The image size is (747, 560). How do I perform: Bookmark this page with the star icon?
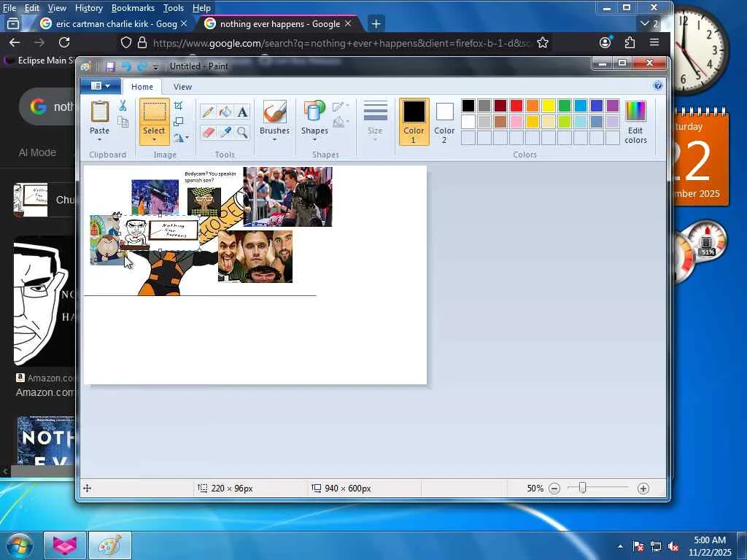point(543,43)
